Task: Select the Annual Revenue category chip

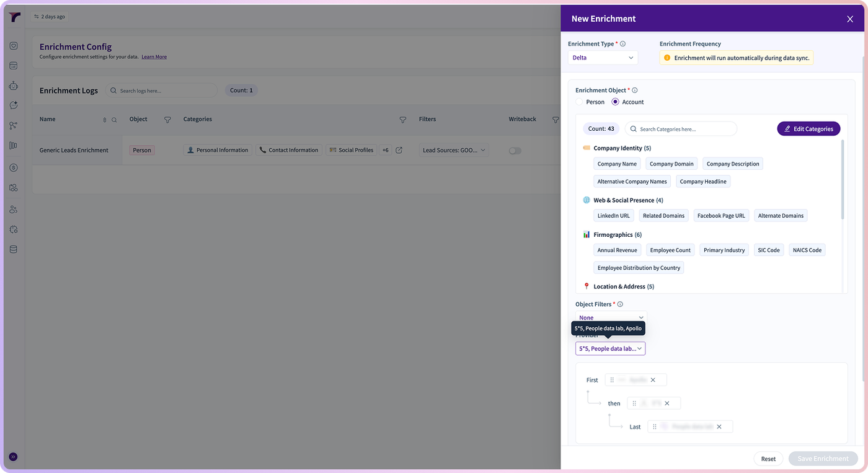Action: point(617,250)
